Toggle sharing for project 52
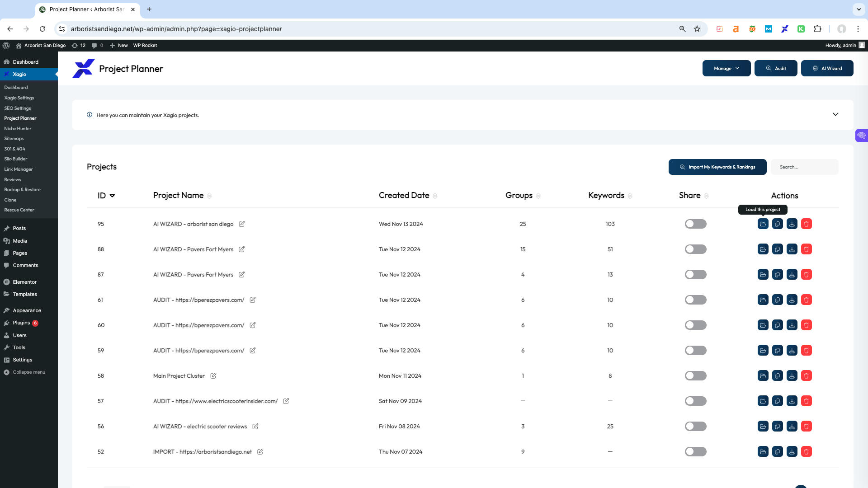The width and height of the screenshot is (868, 488). [695, 452]
